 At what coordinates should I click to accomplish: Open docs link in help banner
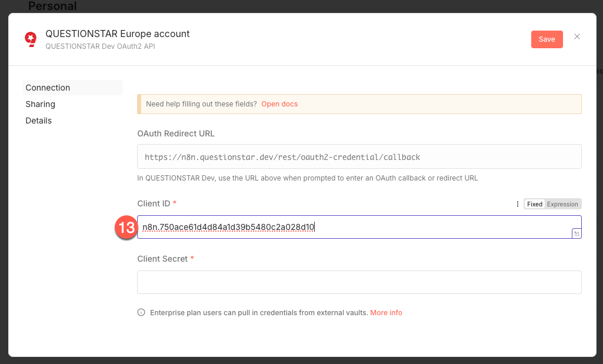pyautogui.click(x=279, y=104)
